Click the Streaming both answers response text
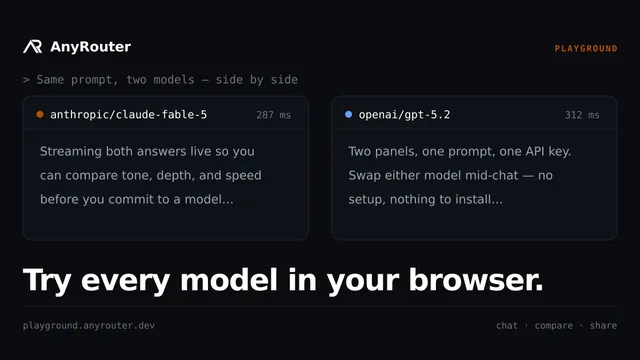 [151, 175]
